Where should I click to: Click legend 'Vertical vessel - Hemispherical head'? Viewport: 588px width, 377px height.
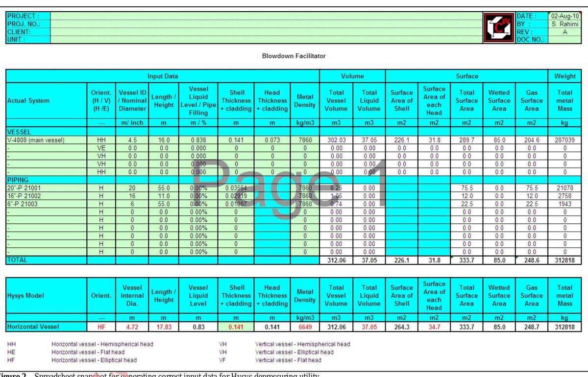coord(302,344)
